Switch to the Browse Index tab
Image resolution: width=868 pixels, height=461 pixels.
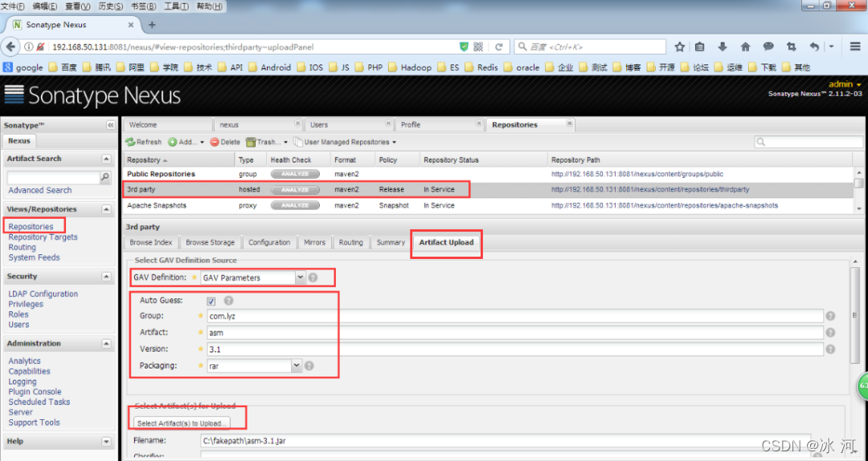(x=151, y=243)
